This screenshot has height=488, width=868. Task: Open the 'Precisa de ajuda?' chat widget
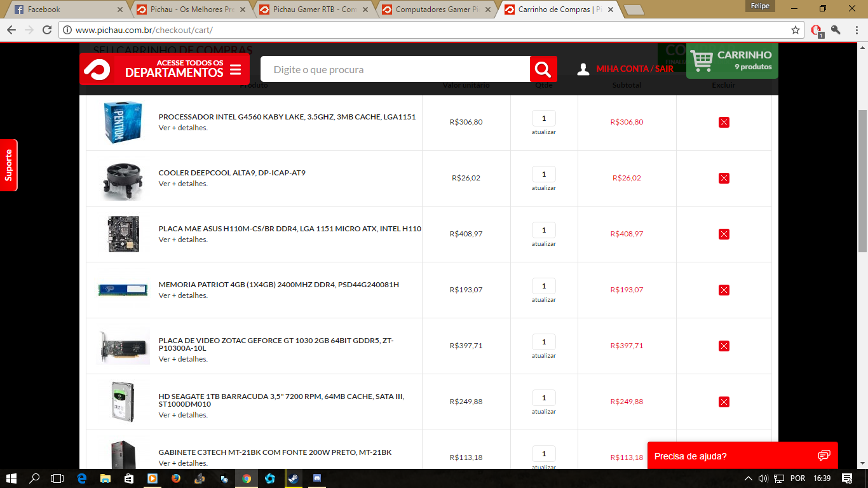click(x=742, y=456)
